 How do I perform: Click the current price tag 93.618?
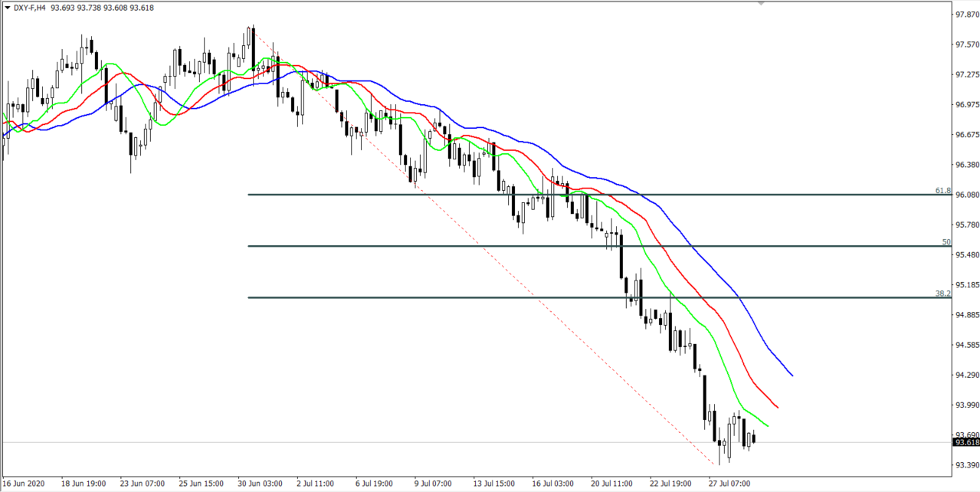[x=965, y=442]
